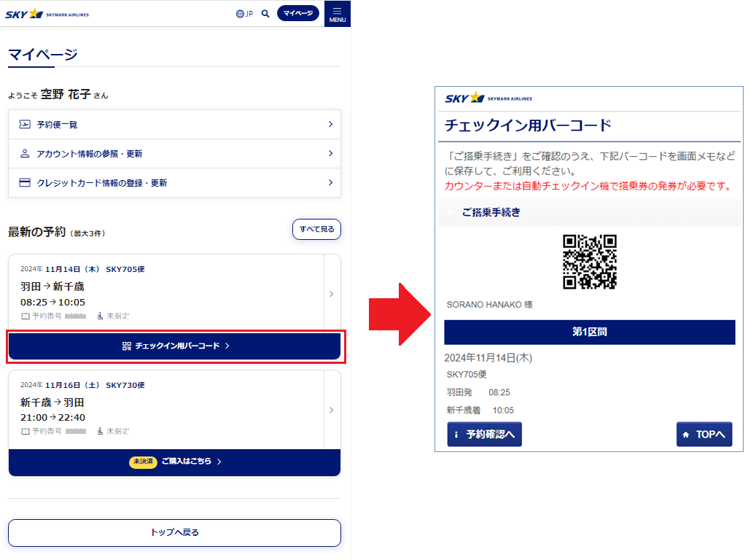The width and height of the screenshot is (748, 560).
Task: Open the hamburger MENU button
Action: [x=337, y=14]
